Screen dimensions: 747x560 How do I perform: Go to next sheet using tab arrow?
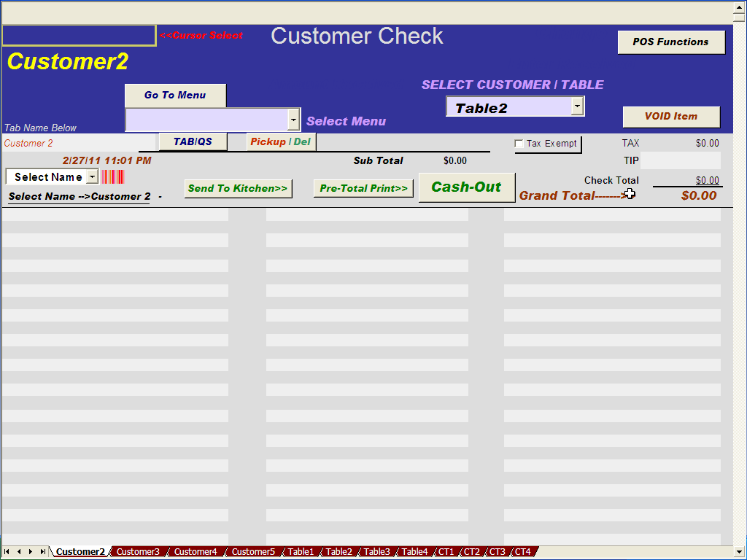tap(31, 552)
